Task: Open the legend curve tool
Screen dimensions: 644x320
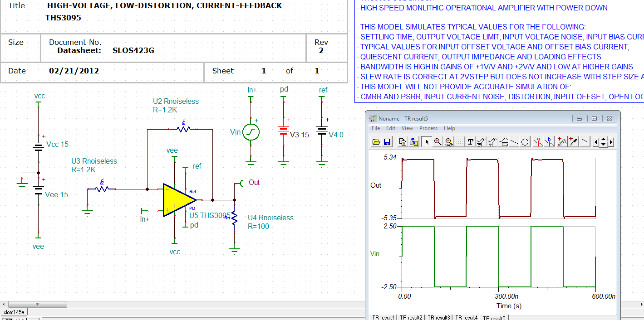Action: pos(503,142)
